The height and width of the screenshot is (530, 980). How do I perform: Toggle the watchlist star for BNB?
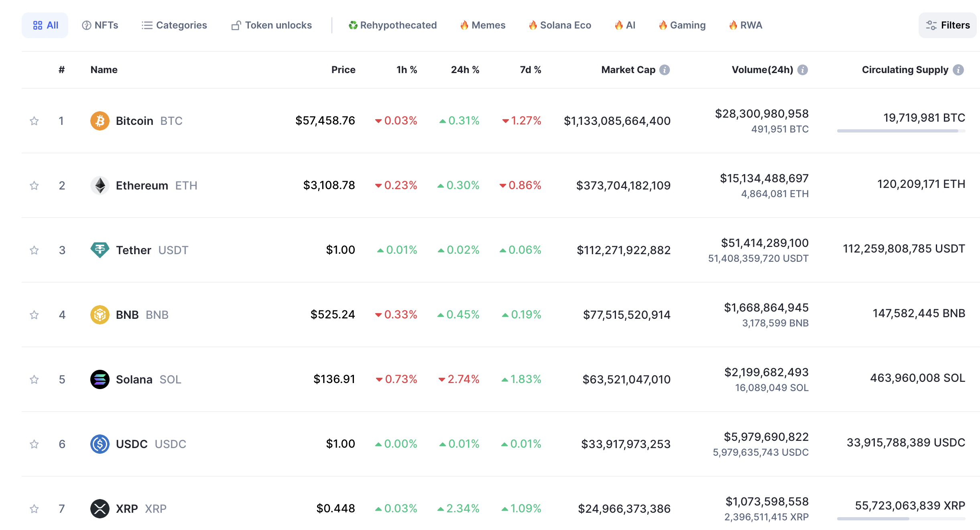34,315
